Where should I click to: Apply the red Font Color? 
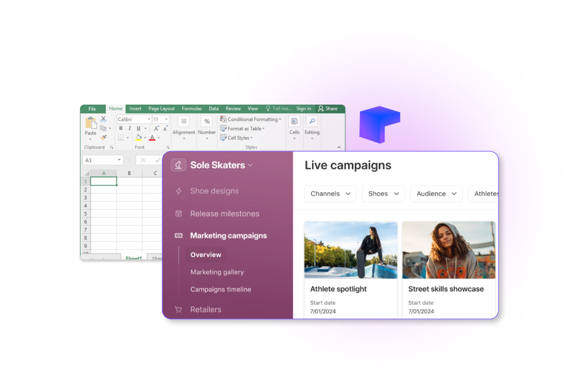[x=152, y=137]
